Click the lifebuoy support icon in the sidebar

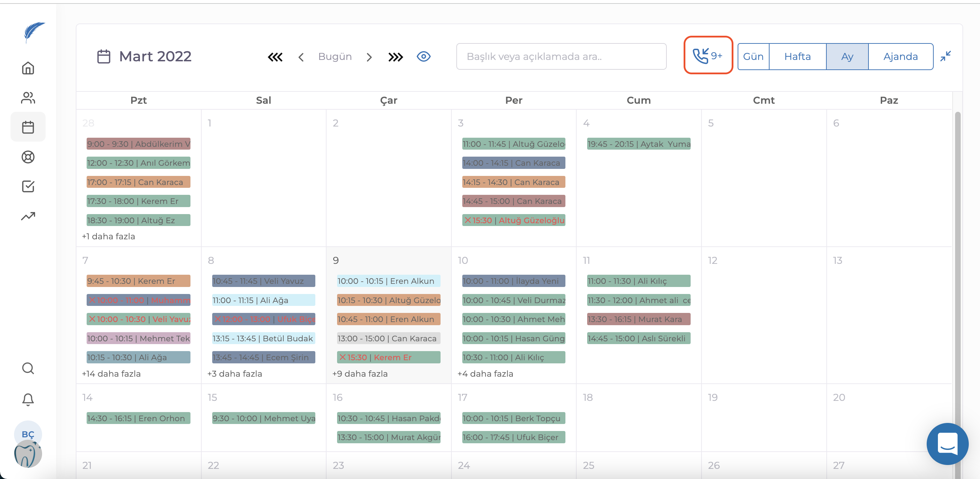[28, 157]
